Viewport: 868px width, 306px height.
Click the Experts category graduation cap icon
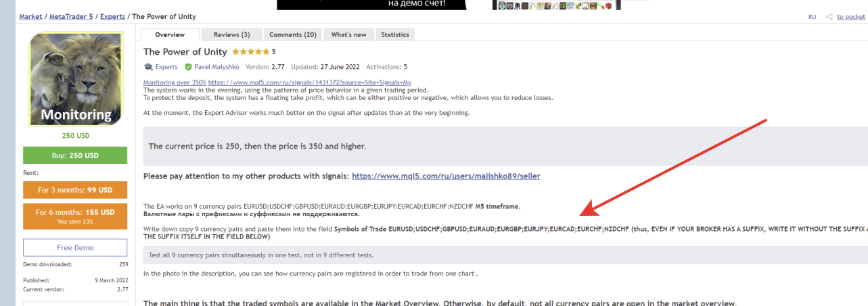(148, 67)
